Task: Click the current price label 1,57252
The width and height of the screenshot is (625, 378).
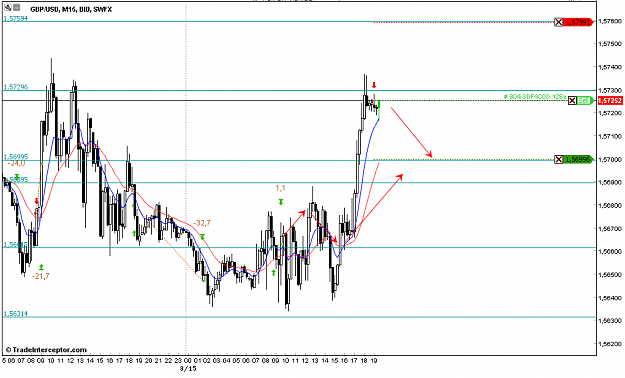Action: pos(610,100)
